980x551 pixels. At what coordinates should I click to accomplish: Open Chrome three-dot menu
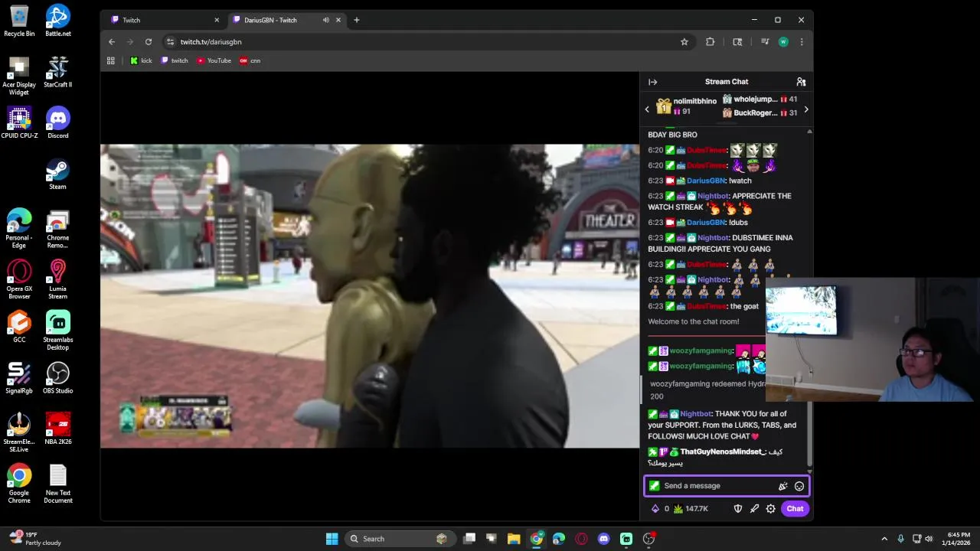coord(802,42)
